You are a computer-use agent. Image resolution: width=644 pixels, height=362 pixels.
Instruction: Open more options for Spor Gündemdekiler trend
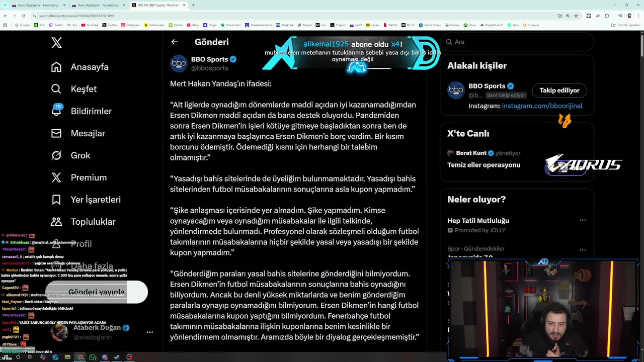click(582, 250)
